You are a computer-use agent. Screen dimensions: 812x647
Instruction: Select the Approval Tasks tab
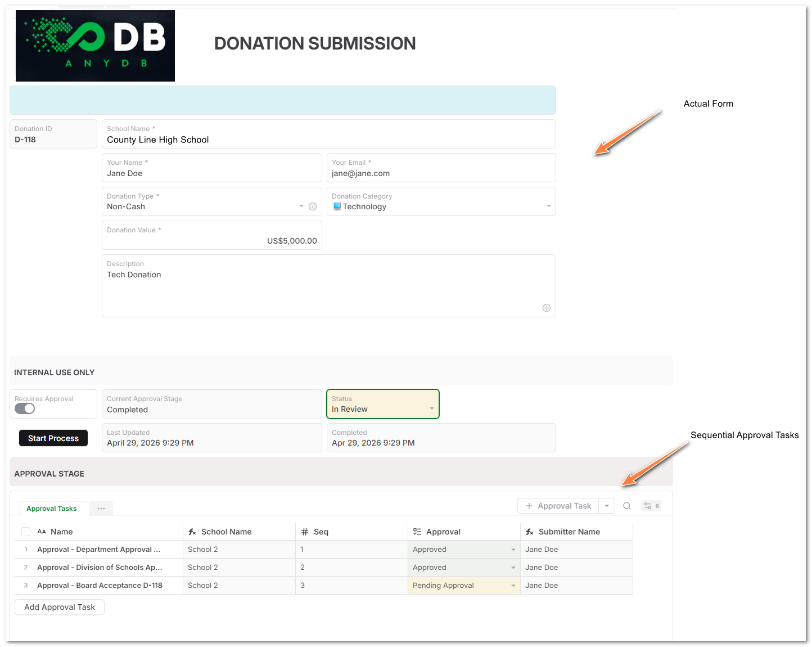click(52, 509)
